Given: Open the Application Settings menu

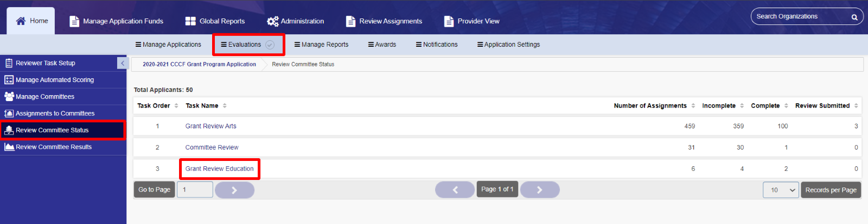Looking at the screenshot, I should (508, 45).
